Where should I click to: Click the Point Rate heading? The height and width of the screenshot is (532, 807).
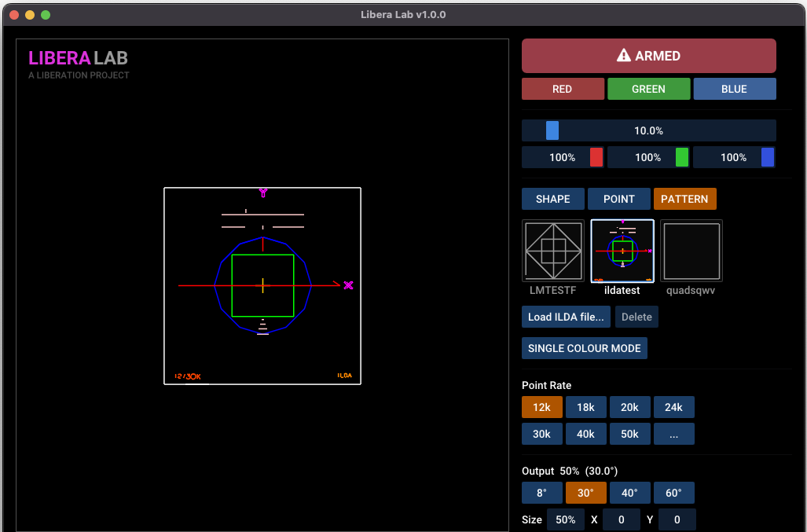(547, 385)
